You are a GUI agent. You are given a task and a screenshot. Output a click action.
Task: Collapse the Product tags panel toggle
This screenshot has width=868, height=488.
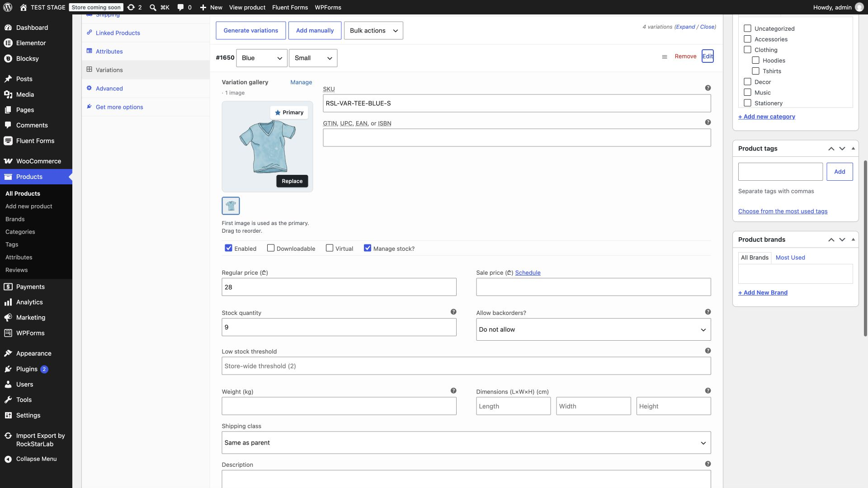853,149
